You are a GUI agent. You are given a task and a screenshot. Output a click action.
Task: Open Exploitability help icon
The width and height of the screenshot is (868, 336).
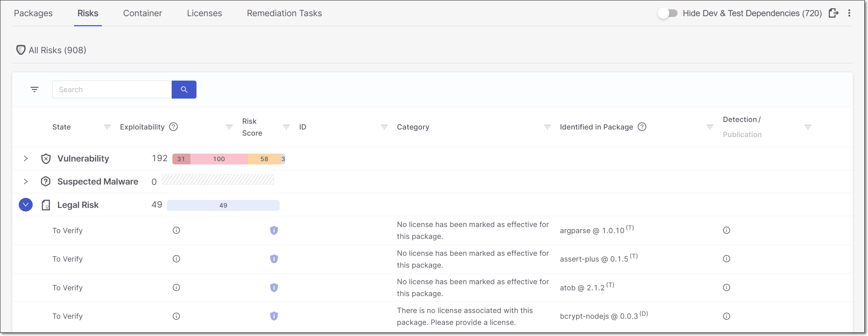[173, 127]
